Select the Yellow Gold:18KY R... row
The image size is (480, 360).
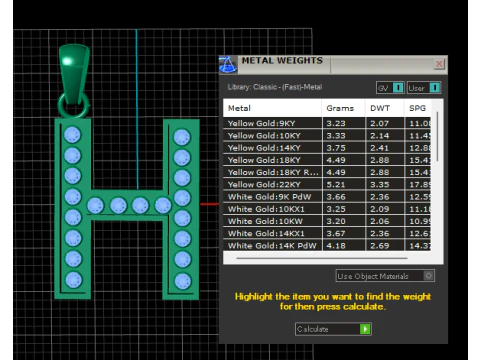click(327, 172)
